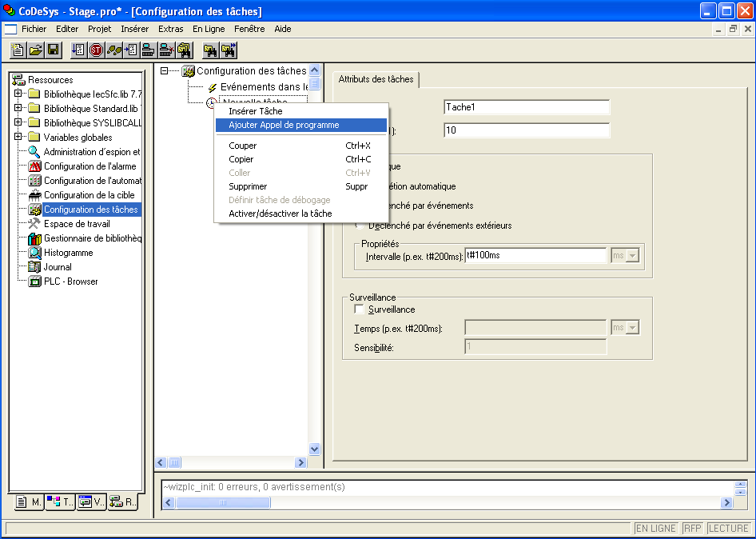Click the Start run toolbar icon
Viewport: 756px width, 539px height.
point(79,50)
